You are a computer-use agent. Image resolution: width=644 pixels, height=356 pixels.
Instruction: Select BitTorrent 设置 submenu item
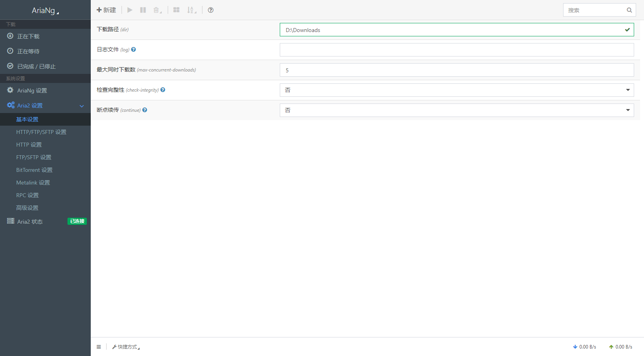(x=45, y=170)
